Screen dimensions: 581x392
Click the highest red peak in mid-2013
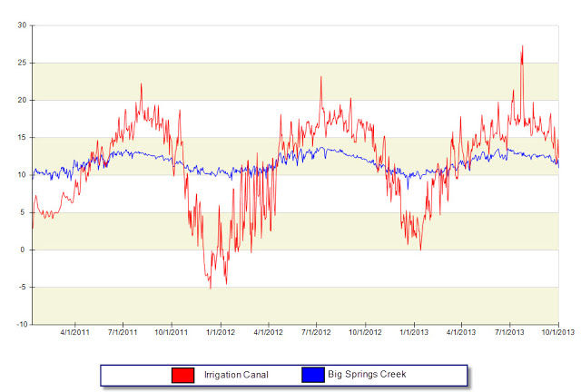[522, 46]
